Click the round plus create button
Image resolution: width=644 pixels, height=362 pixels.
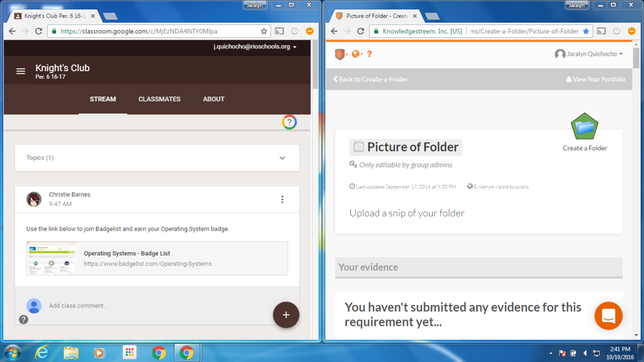click(x=286, y=315)
